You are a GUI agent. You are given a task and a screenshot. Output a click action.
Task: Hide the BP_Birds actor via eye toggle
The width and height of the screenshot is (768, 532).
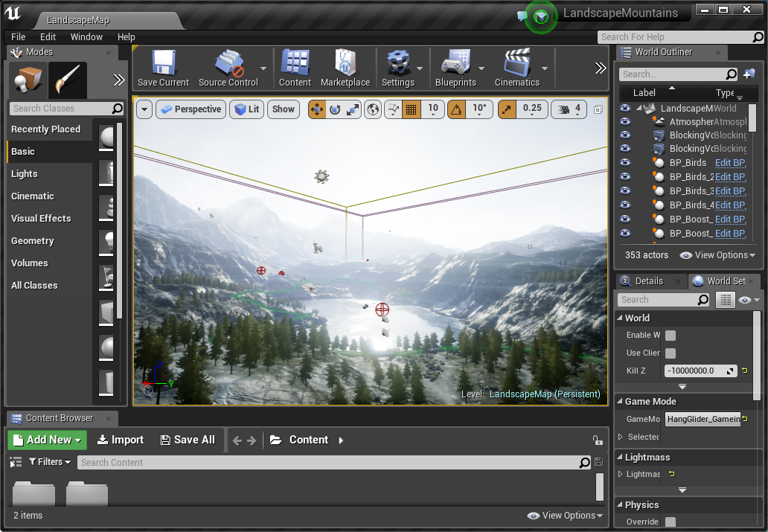(x=624, y=162)
